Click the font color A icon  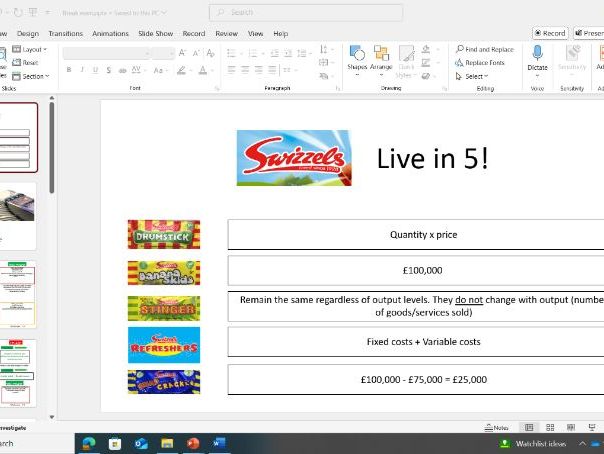[203, 70]
